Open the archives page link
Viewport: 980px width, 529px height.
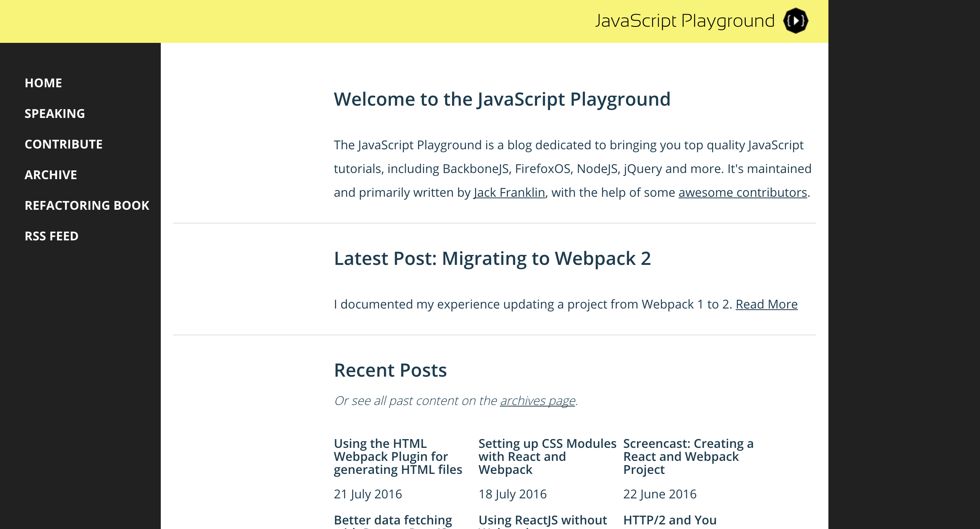click(537, 400)
